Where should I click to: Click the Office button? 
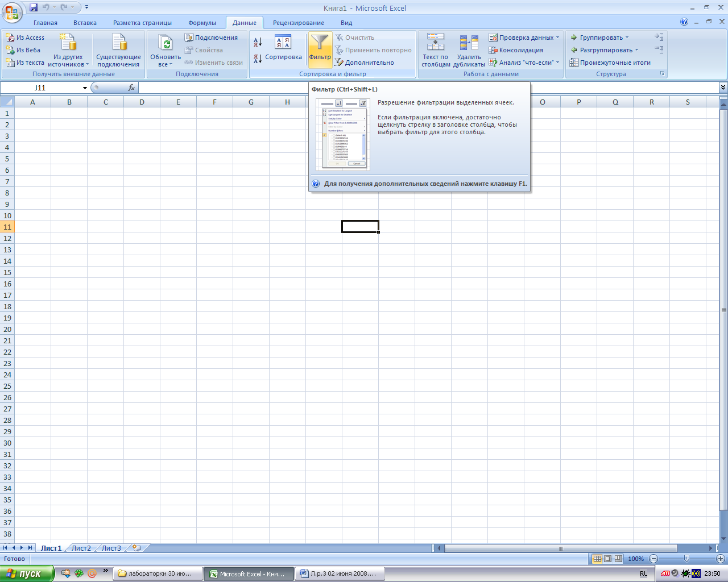[x=11, y=11]
